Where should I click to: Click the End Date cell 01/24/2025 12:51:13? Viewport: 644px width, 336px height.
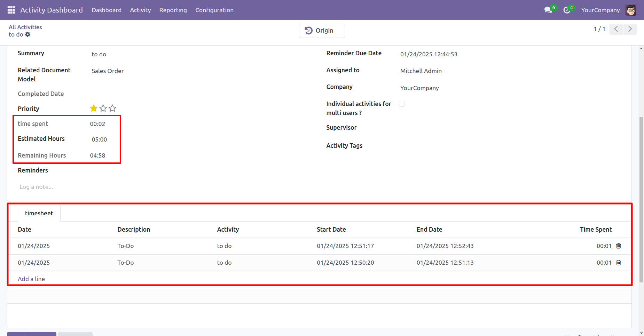pyautogui.click(x=445, y=263)
